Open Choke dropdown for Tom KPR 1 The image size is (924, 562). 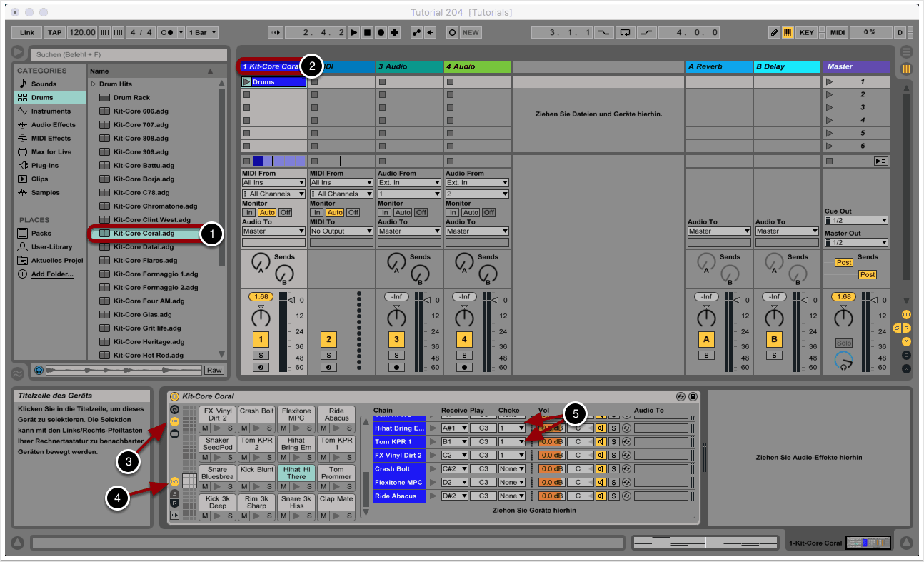click(x=511, y=442)
